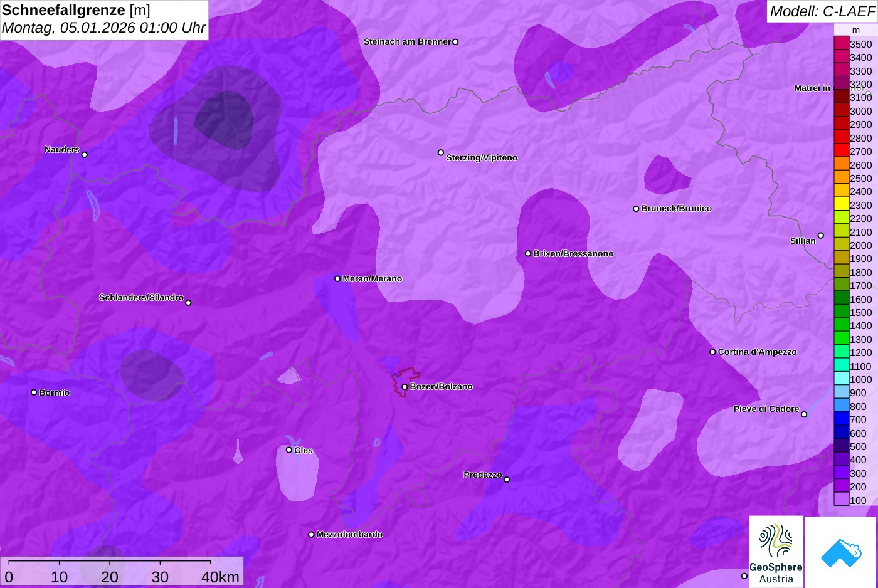Click the Modell: C-LAEF label

tap(822, 11)
